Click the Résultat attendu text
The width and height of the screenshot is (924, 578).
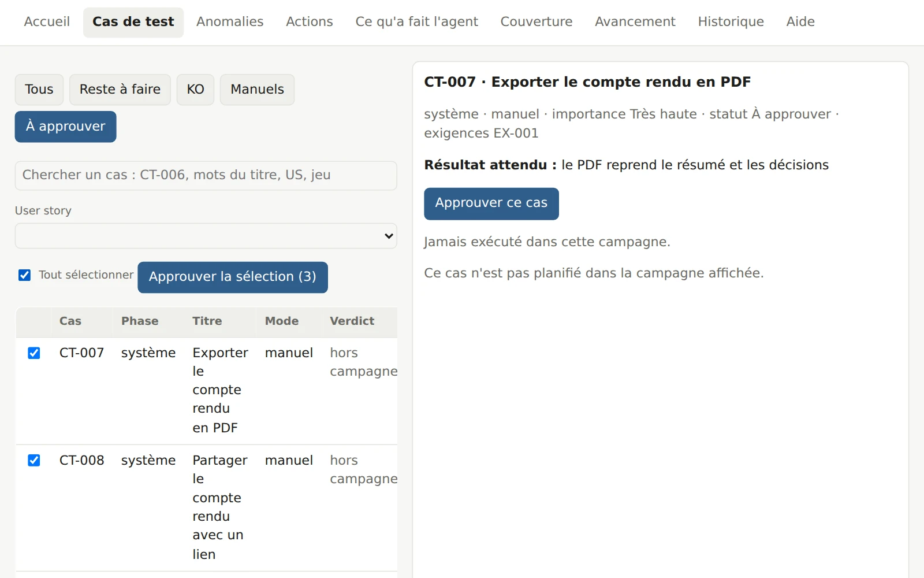tap(627, 165)
